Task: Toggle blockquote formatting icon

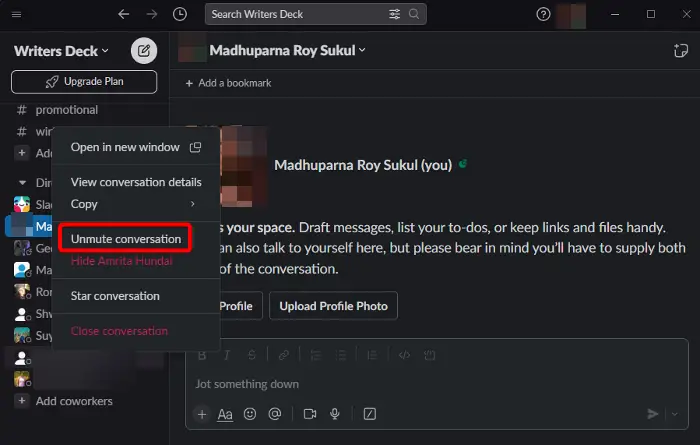Action: coord(371,355)
